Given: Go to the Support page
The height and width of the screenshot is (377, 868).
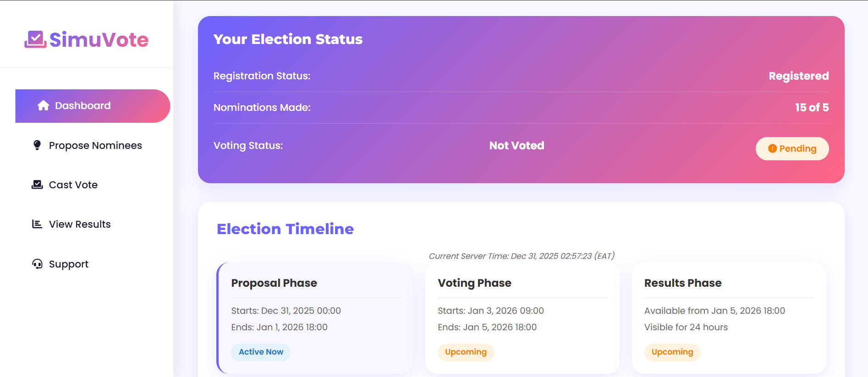Looking at the screenshot, I should coord(68,264).
